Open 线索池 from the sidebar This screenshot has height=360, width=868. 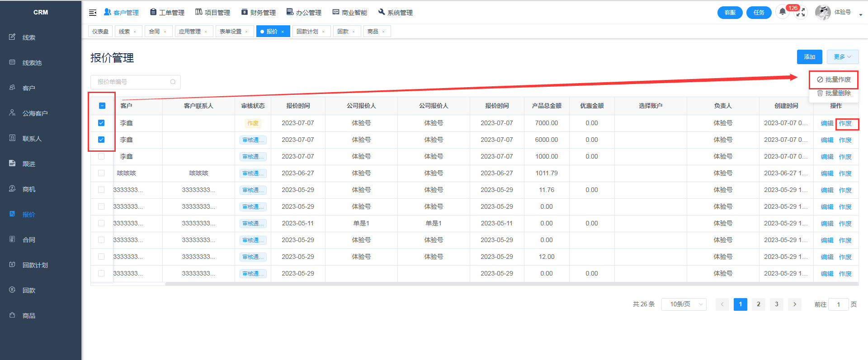coord(32,63)
